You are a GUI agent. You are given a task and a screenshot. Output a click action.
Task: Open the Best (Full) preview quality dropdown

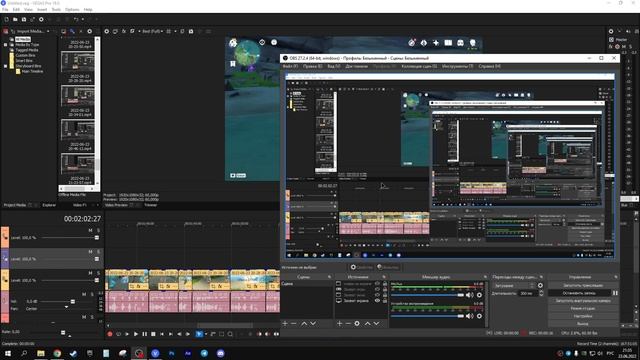click(152, 31)
